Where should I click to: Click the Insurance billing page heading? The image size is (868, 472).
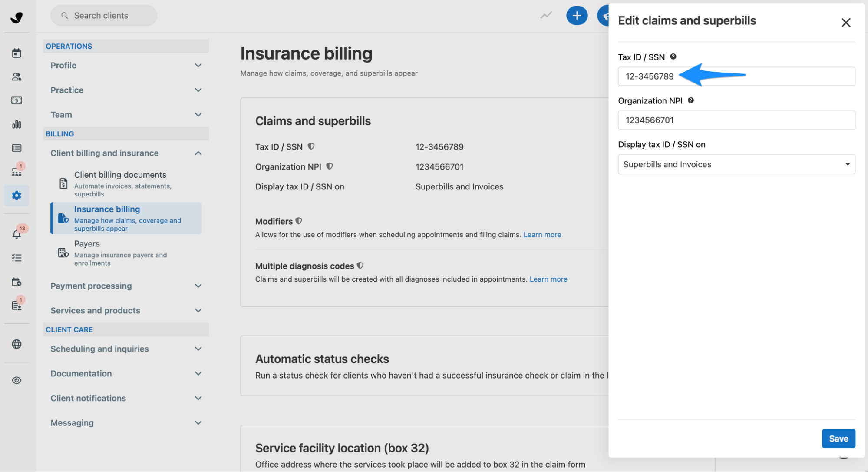click(x=306, y=53)
